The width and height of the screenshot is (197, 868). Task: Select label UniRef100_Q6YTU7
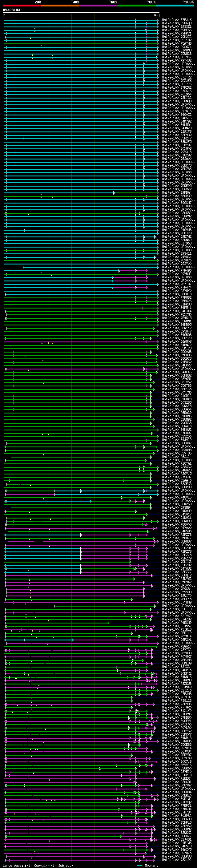[177, 284]
